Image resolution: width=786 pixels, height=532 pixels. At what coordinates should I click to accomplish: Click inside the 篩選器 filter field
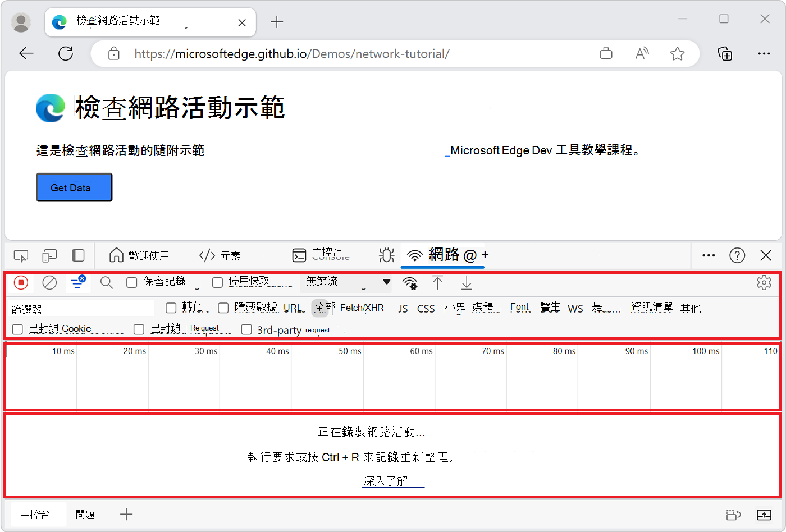coord(79,308)
